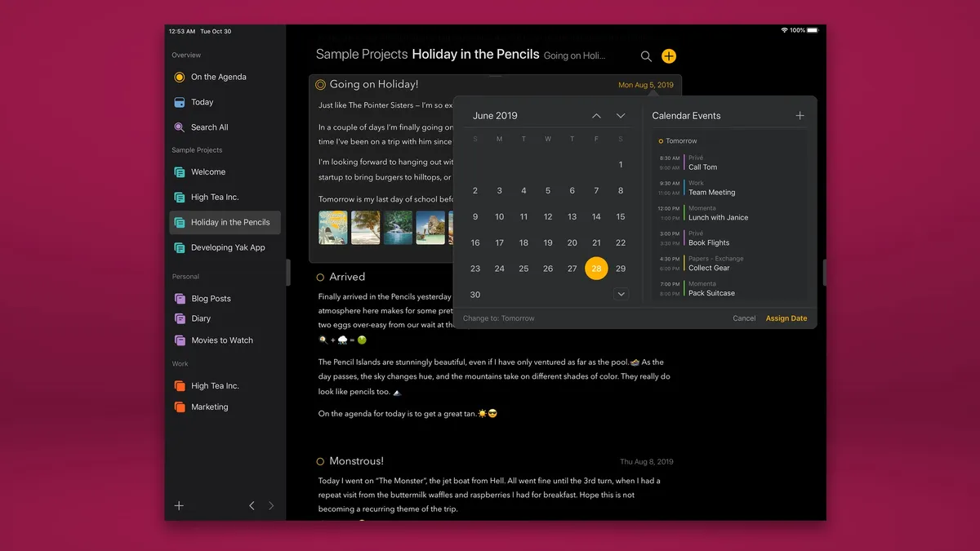Toggle agenda circle on Arrived note
The height and width of the screenshot is (551, 980).
pos(321,278)
